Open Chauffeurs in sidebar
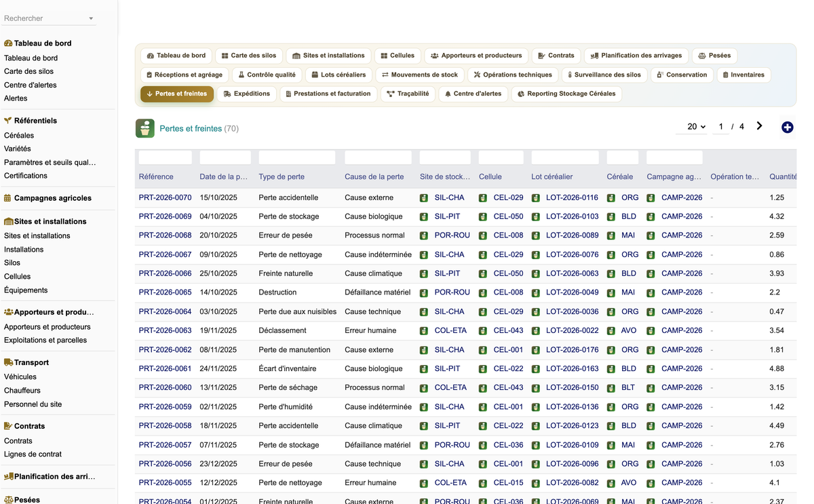814x504 pixels. [22, 390]
